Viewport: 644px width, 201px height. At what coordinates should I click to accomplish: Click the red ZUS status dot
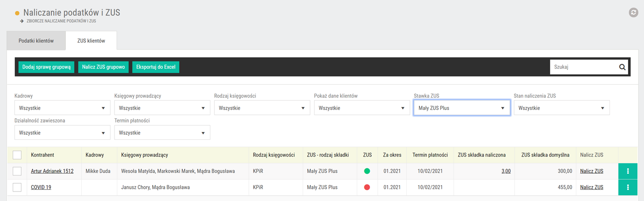[367, 187]
